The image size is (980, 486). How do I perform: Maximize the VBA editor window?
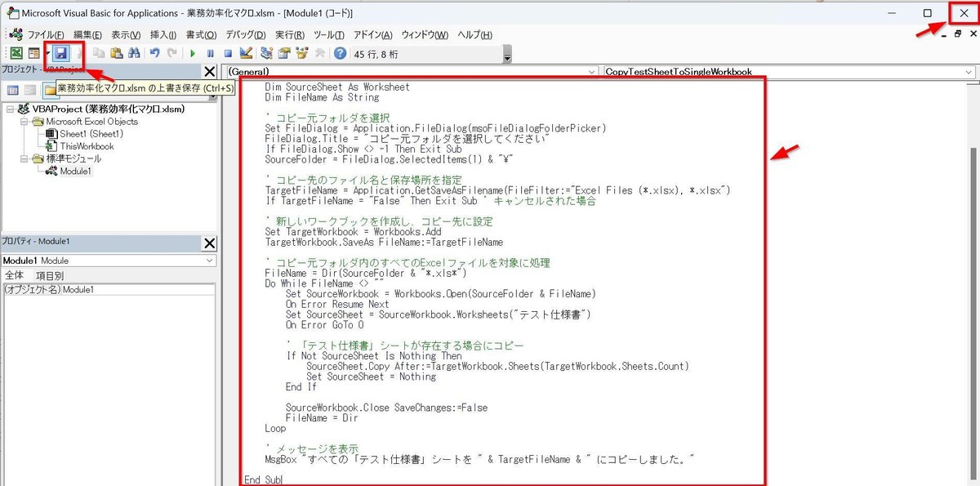pyautogui.click(x=927, y=13)
